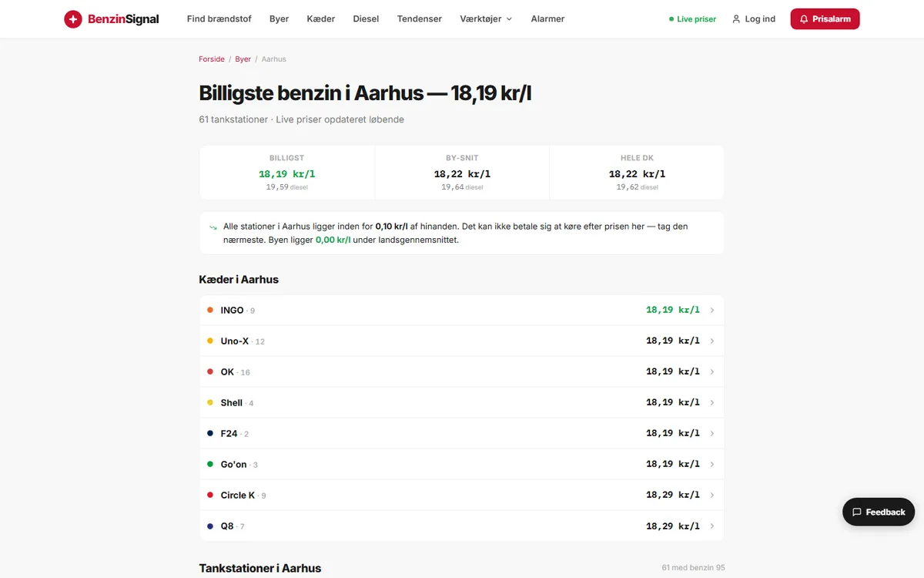Image resolution: width=924 pixels, height=578 pixels.
Task: Click the Kæder i Aarhus heading
Action: 239,280
